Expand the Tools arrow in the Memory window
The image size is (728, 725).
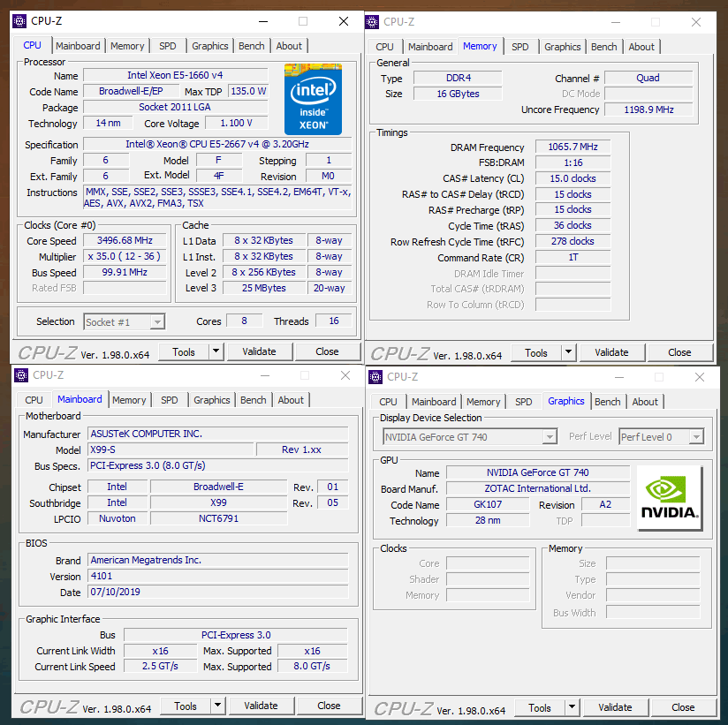[568, 352]
